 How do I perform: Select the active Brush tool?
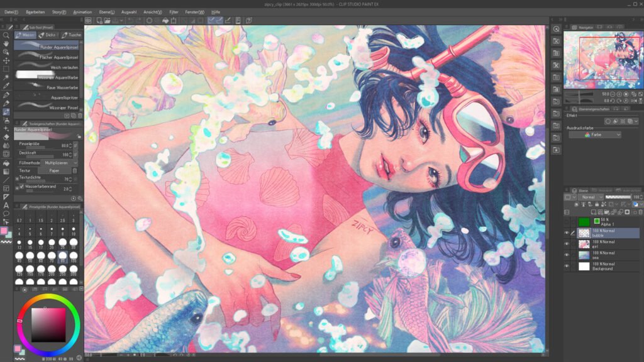pos(6,112)
